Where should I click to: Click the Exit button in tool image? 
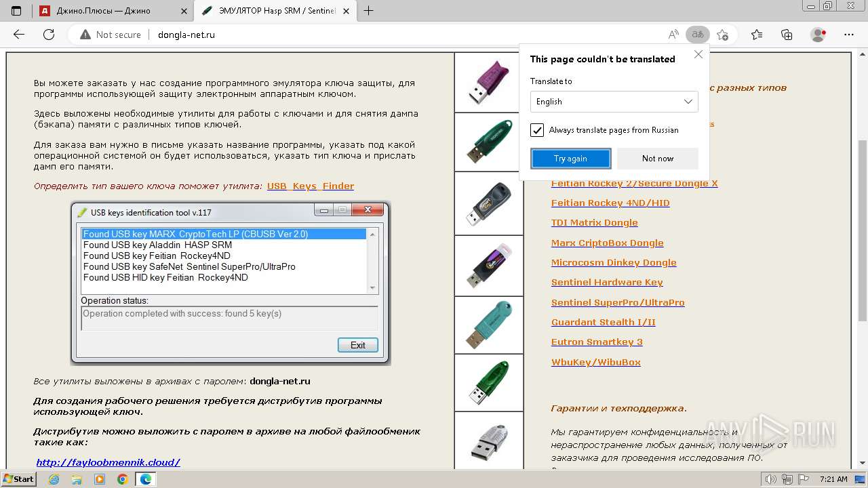tap(358, 345)
